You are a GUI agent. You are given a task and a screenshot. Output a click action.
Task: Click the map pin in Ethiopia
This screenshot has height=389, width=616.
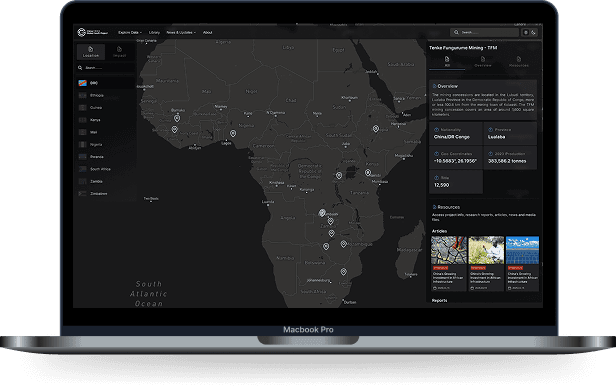pos(376,128)
